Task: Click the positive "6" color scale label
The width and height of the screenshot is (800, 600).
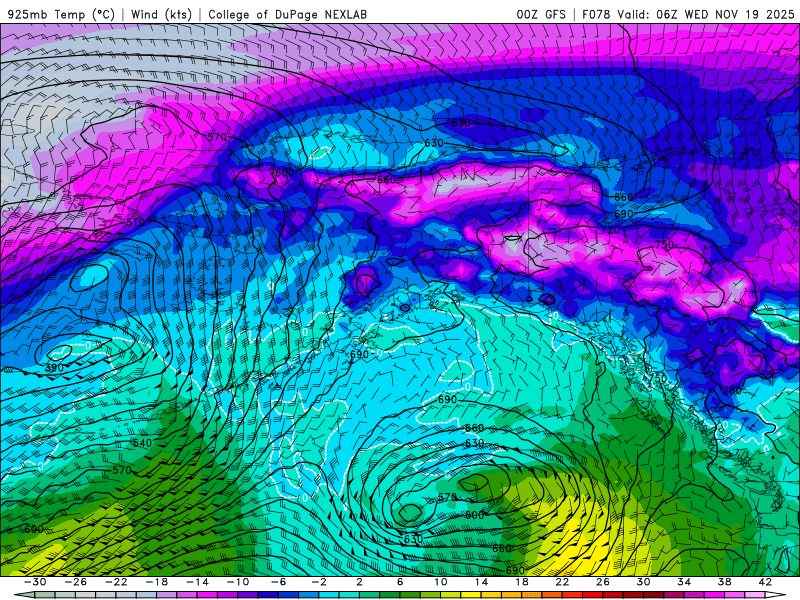Action: [401, 582]
